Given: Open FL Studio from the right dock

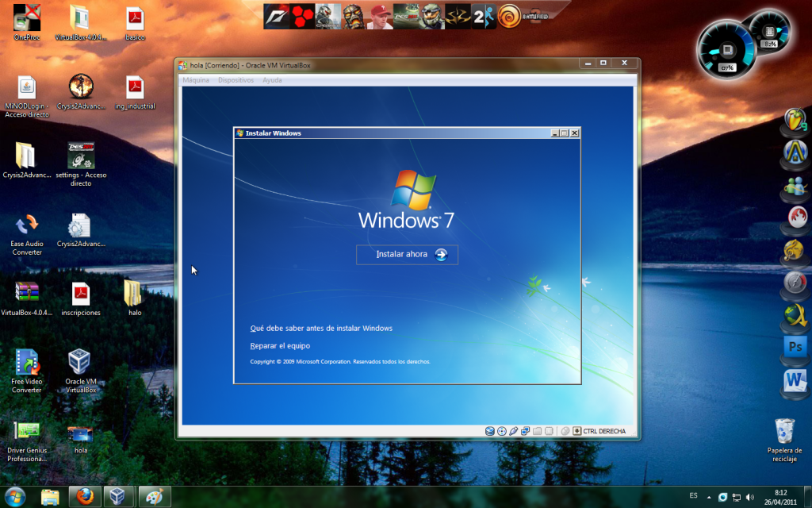Looking at the screenshot, I should 795,121.
